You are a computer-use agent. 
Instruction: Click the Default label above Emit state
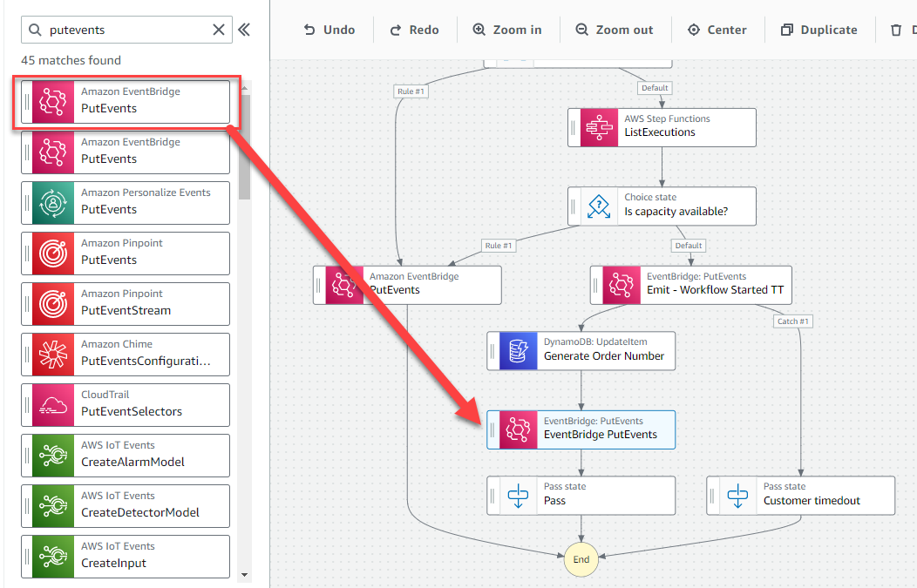[689, 246]
